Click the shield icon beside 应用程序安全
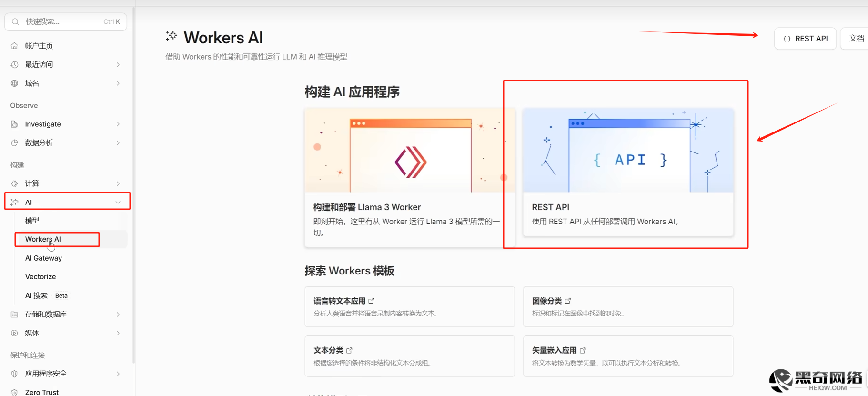 (14, 374)
